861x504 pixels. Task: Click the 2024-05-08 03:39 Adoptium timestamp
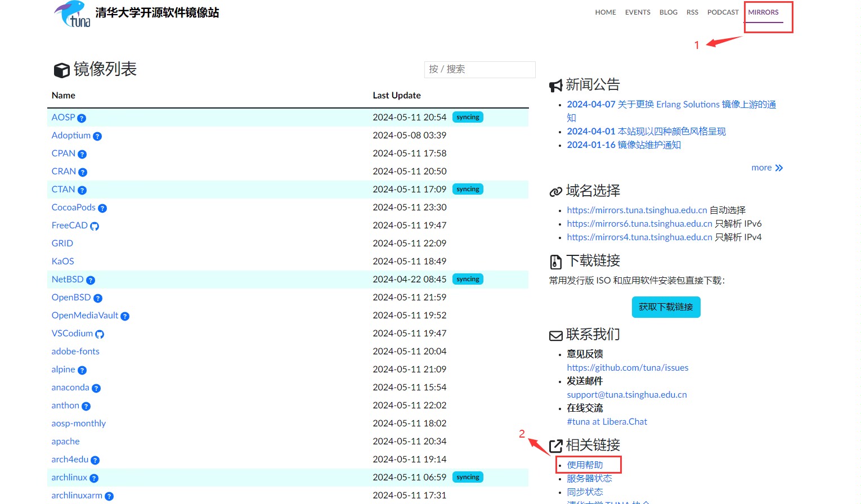pyautogui.click(x=410, y=136)
